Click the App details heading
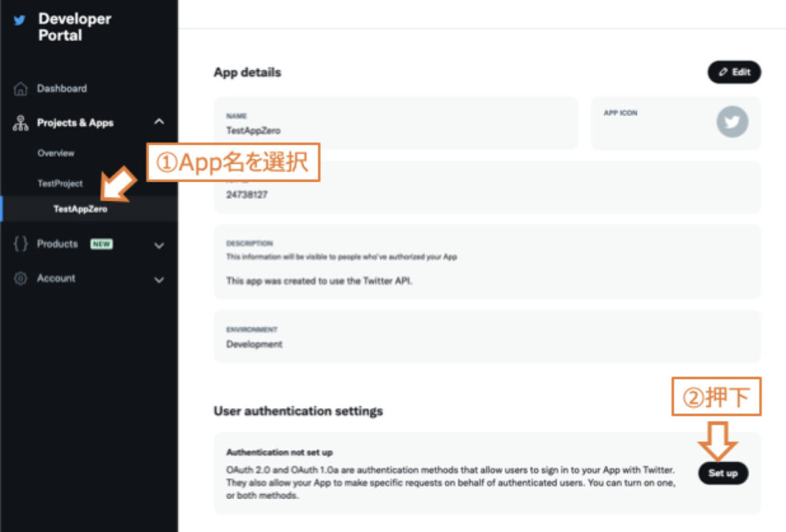The image size is (786, 532). (247, 72)
